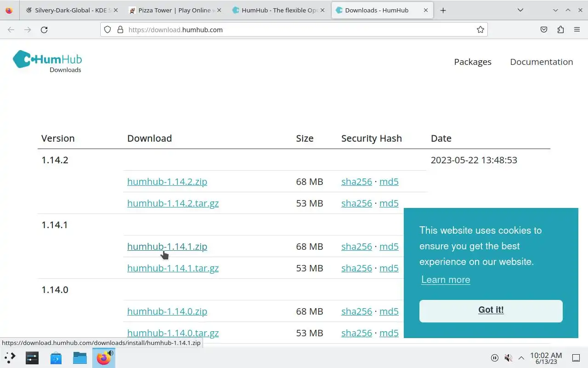Viewport: 588px width, 368px height.
Task: Click the Firefox taskbar icon
Action: coord(104,357)
